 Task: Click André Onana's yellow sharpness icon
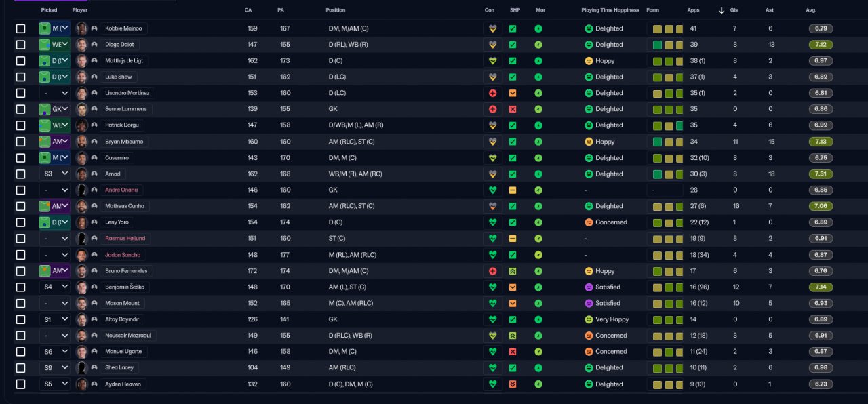[x=513, y=190]
